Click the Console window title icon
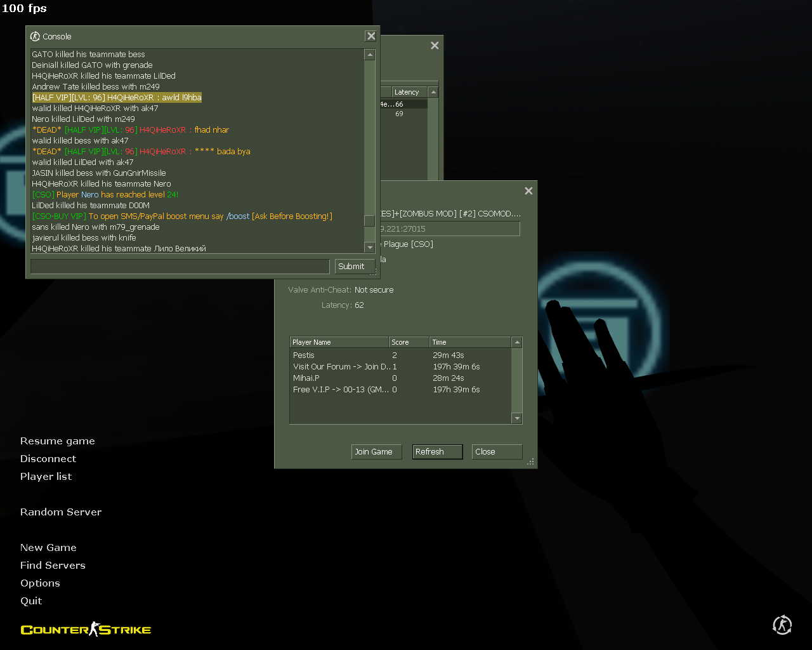This screenshot has width=812, height=650. [36, 36]
